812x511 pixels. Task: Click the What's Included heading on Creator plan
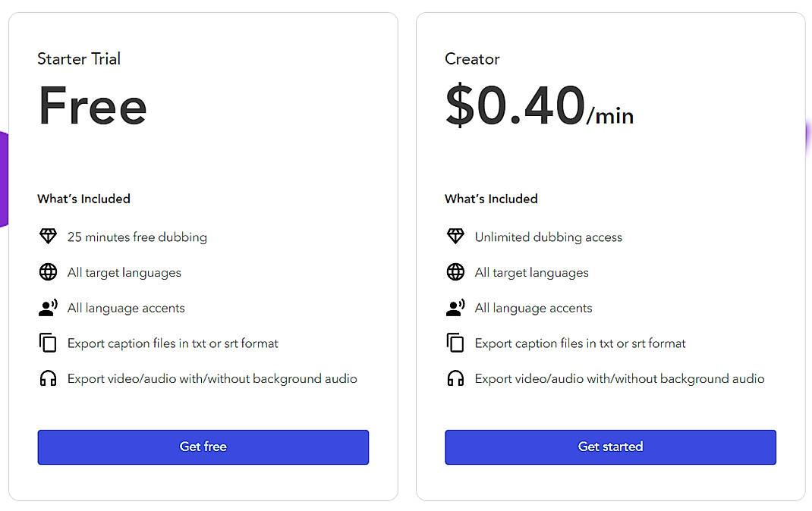(x=491, y=199)
